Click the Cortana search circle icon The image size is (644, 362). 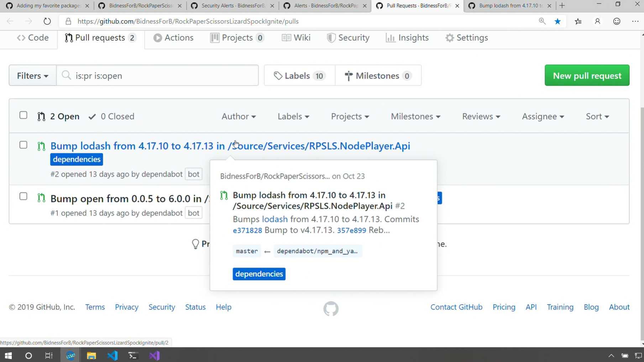(x=28, y=356)
